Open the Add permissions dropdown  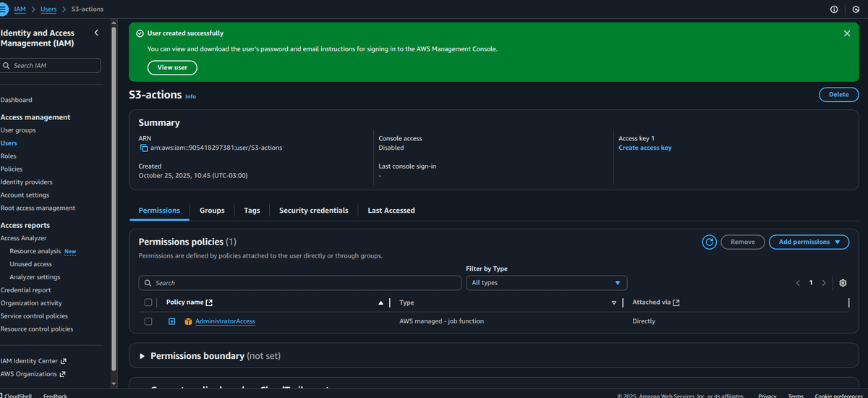[809, 242]
